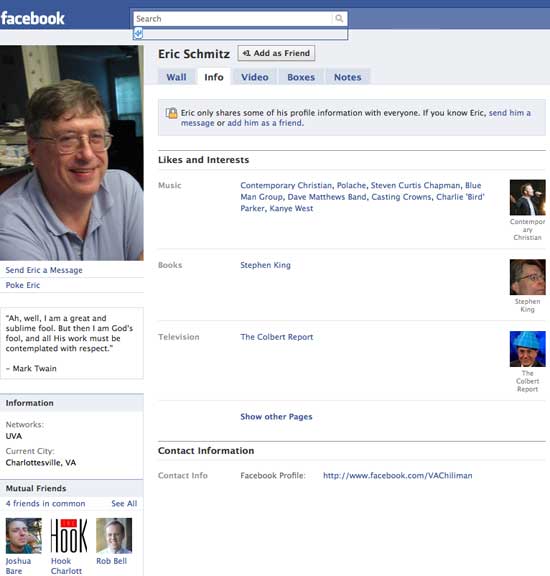Open the facebook.com/VAChiliman profile URL
The height and width of the screenshot is (576, 550).
click(398, 475)
